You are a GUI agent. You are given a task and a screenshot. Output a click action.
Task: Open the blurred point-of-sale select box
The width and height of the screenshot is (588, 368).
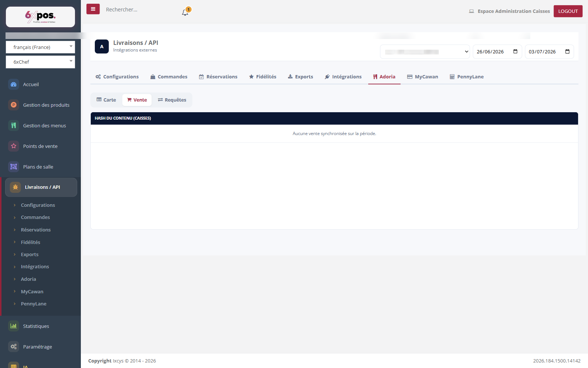425,52
